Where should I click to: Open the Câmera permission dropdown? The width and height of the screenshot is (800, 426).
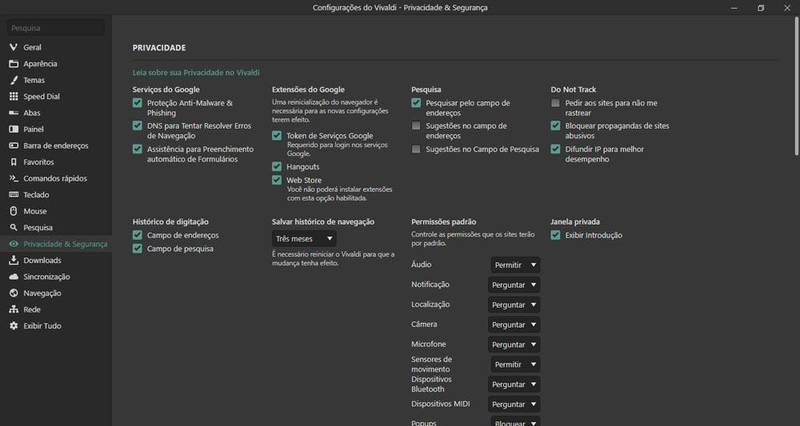click(514, 324)
